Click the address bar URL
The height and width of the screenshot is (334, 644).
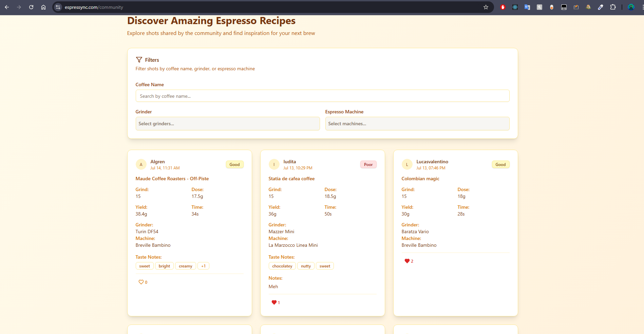tap(94, 7)
